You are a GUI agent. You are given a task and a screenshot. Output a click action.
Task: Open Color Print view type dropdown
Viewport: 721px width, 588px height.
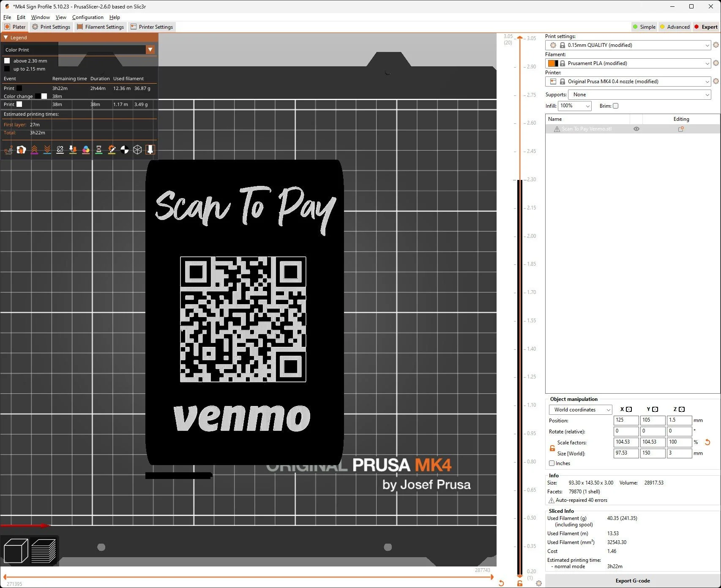point(150,50)
